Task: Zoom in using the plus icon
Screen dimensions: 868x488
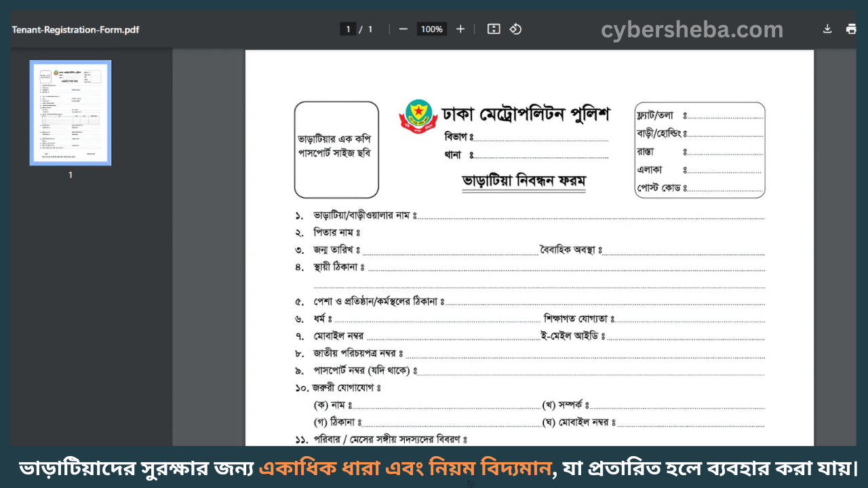Action: (x=460, y=29)
